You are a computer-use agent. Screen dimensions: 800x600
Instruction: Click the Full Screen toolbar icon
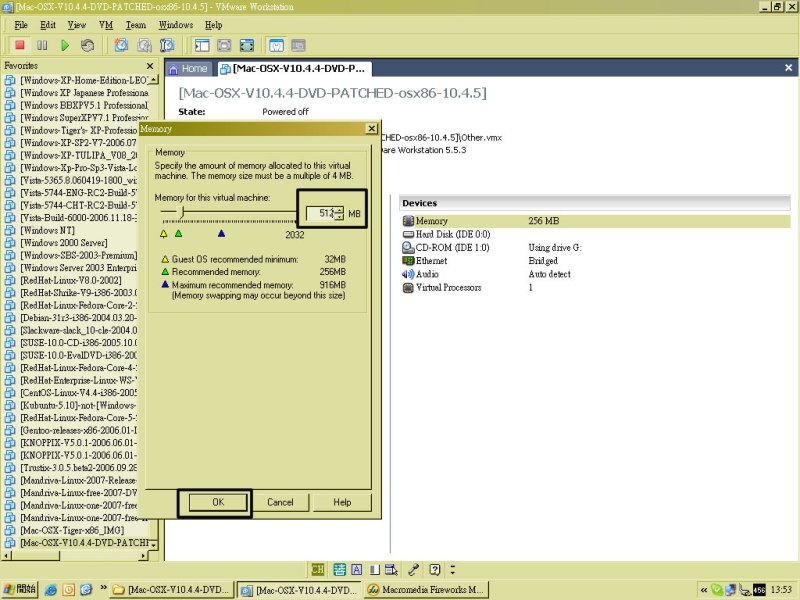point(247,45)
